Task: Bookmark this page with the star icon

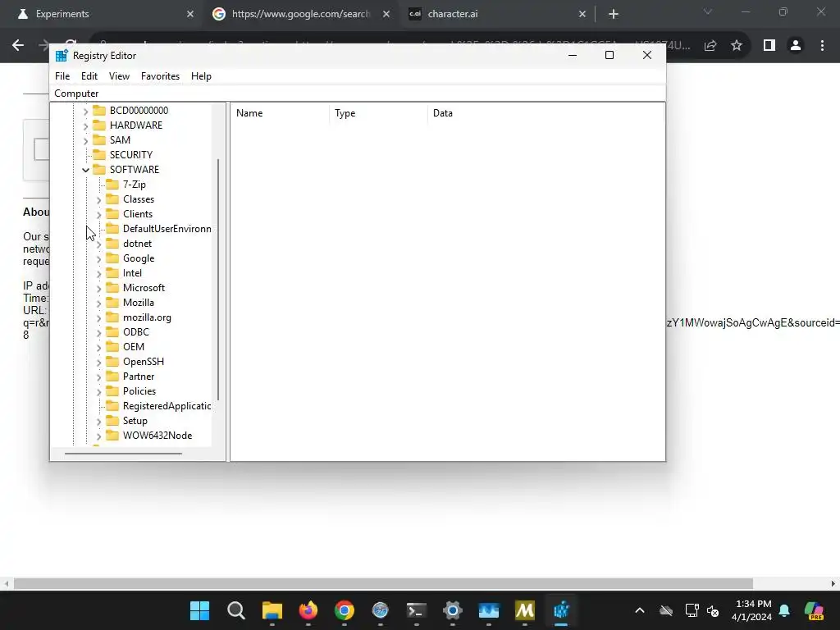Action: (737, 46)
